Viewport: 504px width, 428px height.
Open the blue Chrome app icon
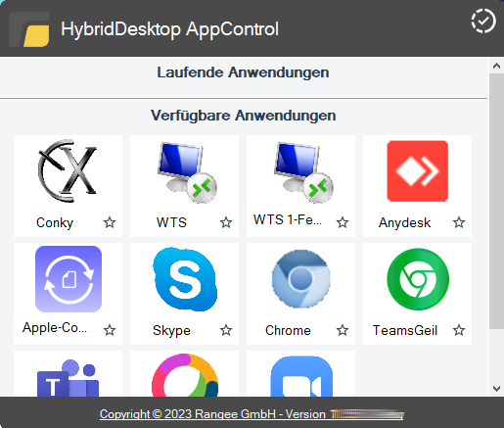[300, 279]
